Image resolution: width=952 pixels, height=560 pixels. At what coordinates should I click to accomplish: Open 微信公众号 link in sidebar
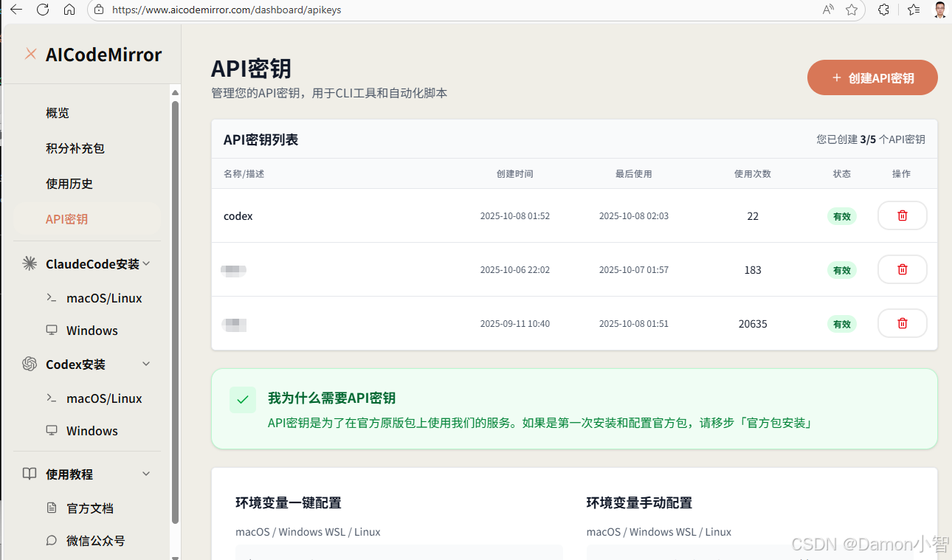click(x=96, y=541)
